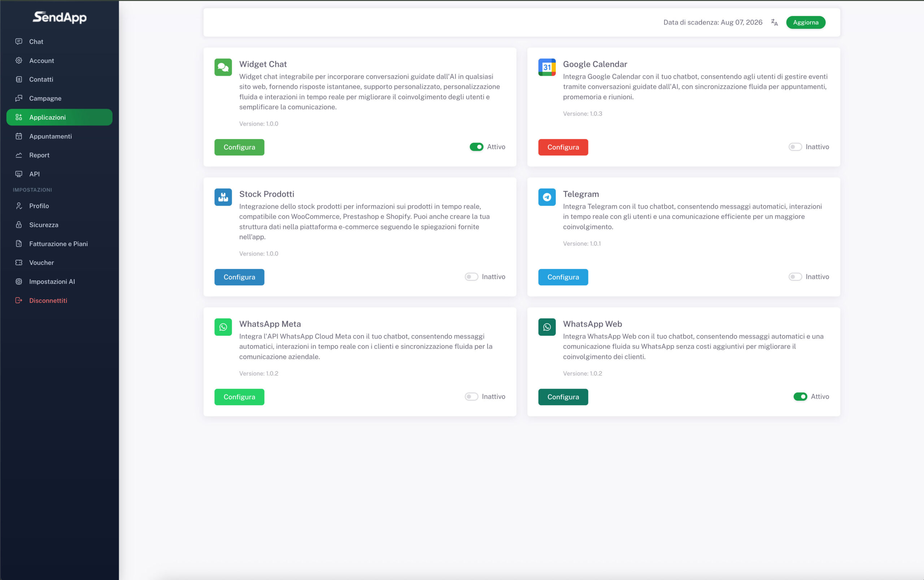Open the Campagne section
The image size is (924, 580).
[60, 98]
